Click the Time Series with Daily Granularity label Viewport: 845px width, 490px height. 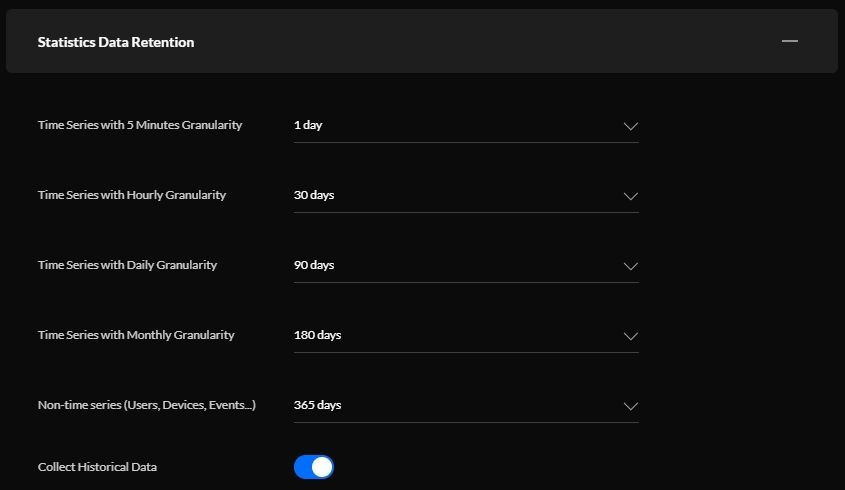coord(127,265)
